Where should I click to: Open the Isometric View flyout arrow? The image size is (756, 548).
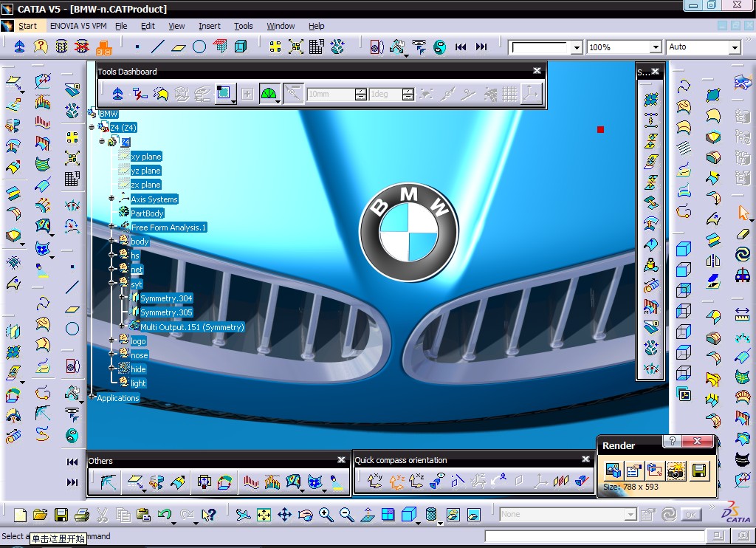[x=418, y=523]
